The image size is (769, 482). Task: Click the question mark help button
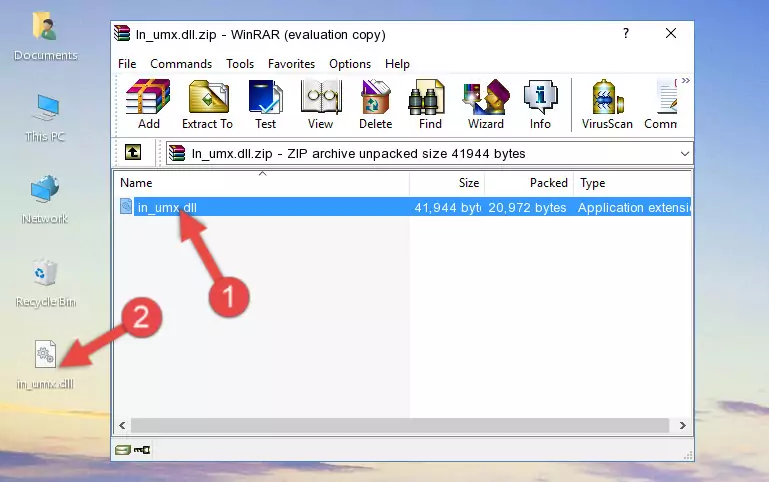[x=626, y=33]
